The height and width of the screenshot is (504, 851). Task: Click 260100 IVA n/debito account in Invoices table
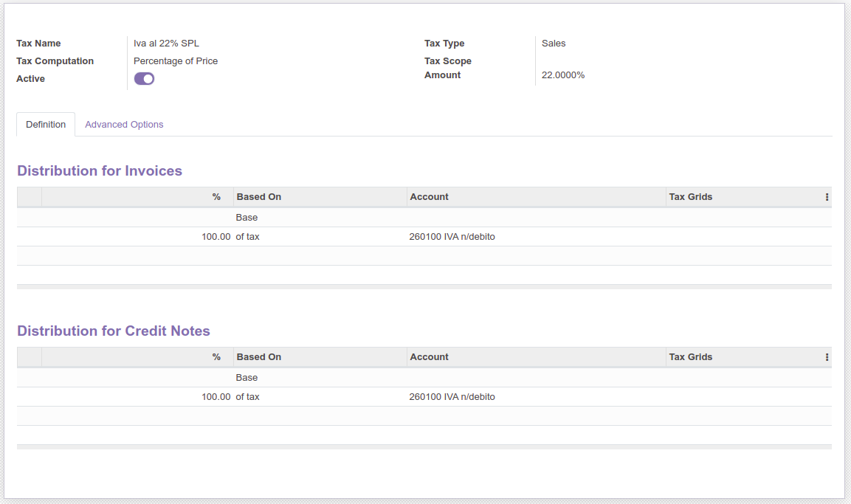coord(452,237)
